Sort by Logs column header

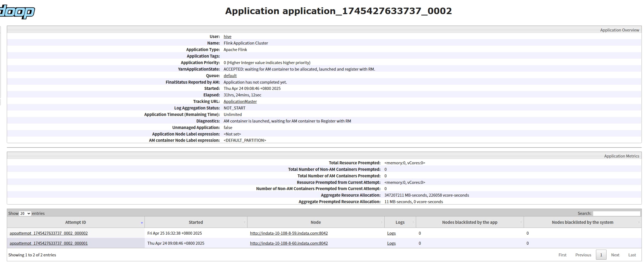click(x=400, y=222)
